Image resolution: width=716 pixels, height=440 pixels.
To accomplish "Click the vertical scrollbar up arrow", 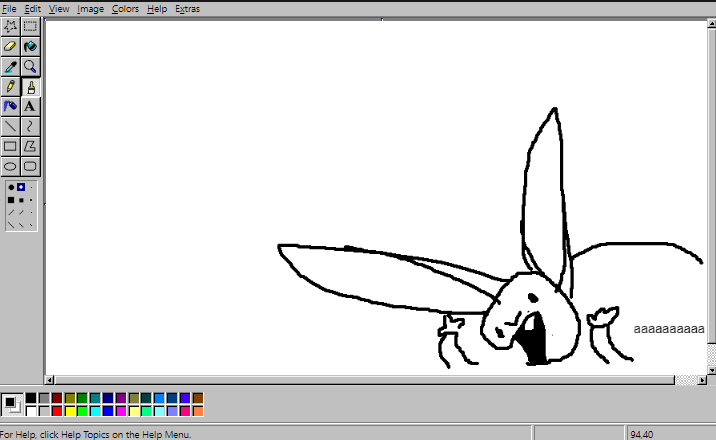I will point(712,23).
